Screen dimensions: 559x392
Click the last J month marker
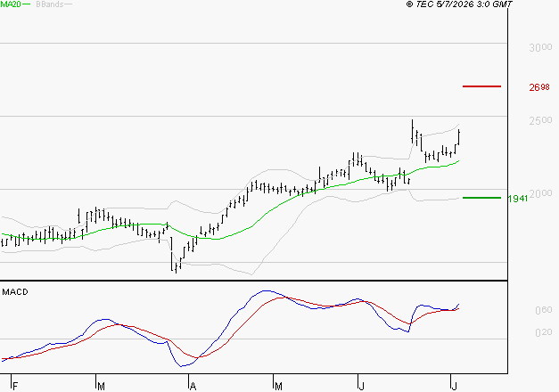(454, 387)
